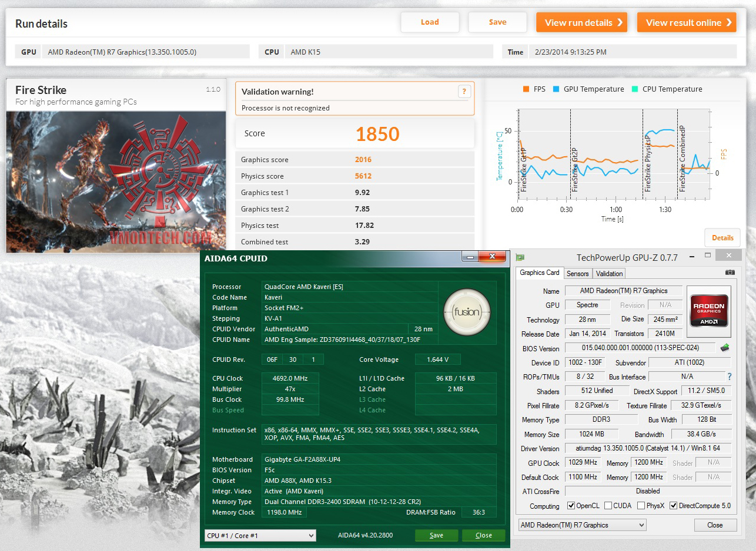Click the Release Date field Jan 14, 2014
Image resolution: width=756 pixels, height=551 pixels.
point(587,334)
